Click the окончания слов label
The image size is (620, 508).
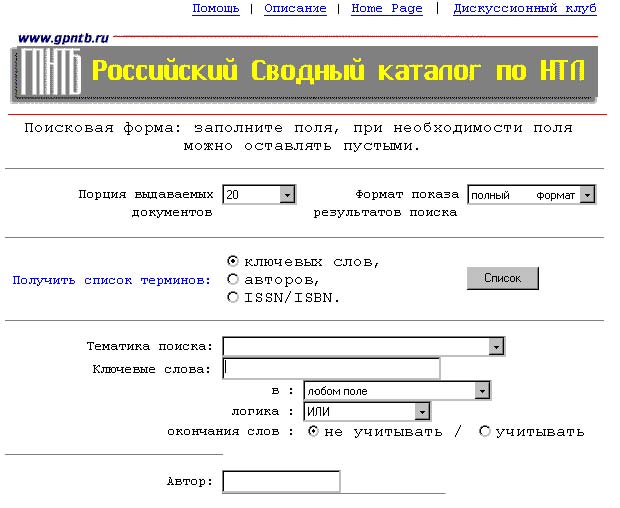(x=231, y=431)
